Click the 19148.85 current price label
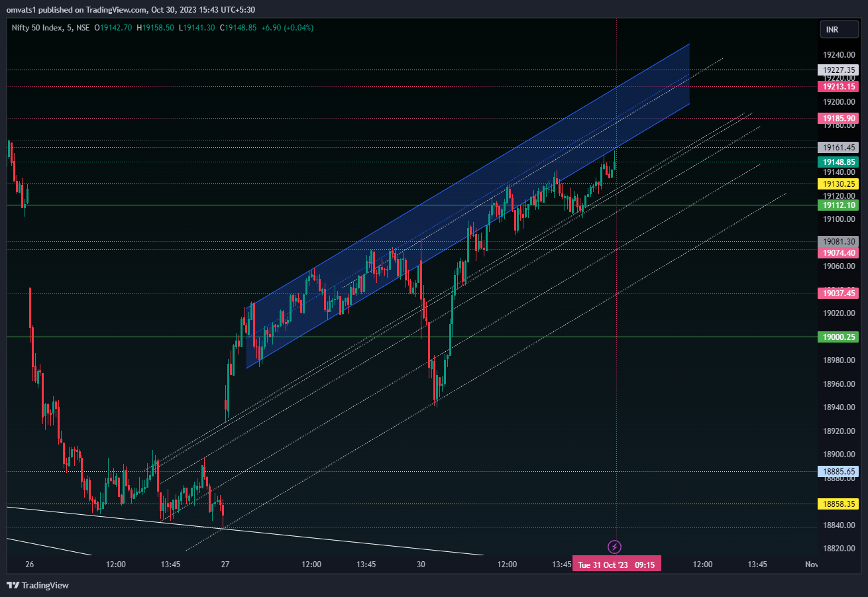 coord(838,162)
